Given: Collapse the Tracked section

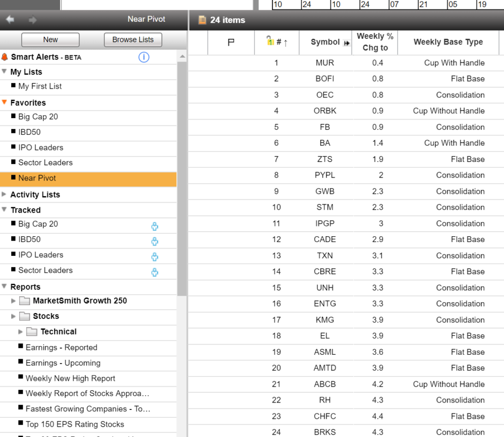Looking at the screenshot, I should [x=4, y=210].
